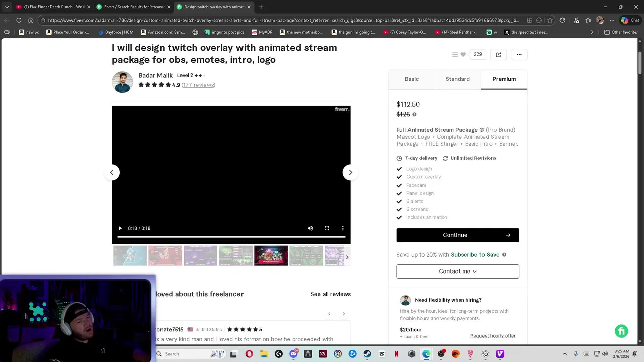Play the gig preview video

coord(120,228)
